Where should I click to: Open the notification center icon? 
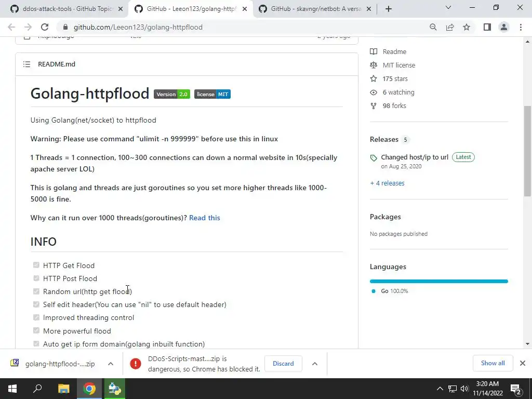[516, 389]
